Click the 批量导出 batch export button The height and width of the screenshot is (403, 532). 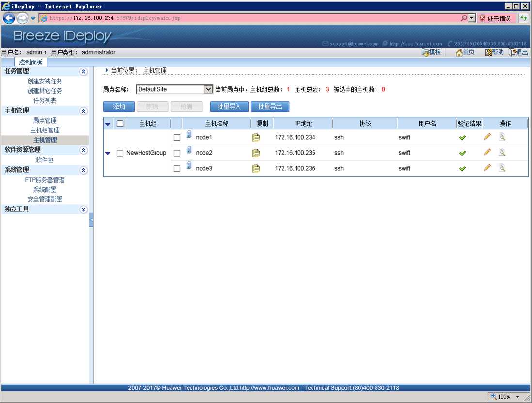click(x=270, y=107)
